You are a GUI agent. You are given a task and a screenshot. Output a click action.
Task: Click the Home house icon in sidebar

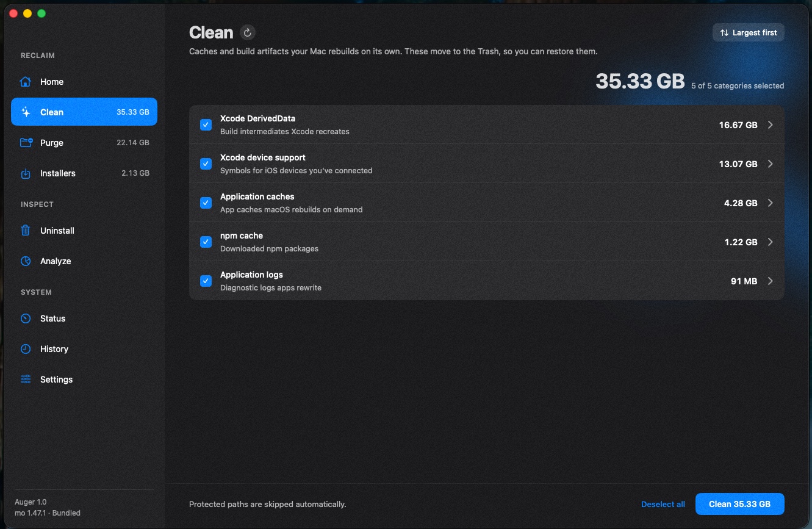pyautogui.click(x=26, y=82)
